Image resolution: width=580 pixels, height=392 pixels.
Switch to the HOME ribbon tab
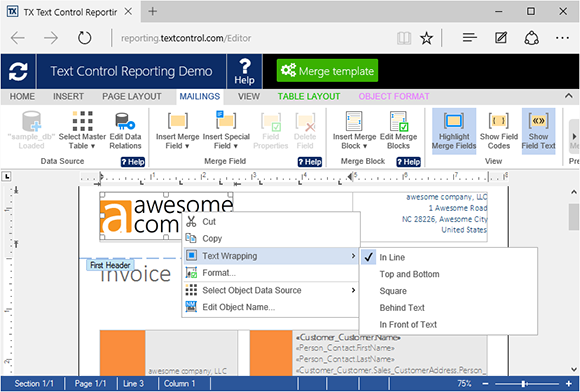(x=22, y=97)
